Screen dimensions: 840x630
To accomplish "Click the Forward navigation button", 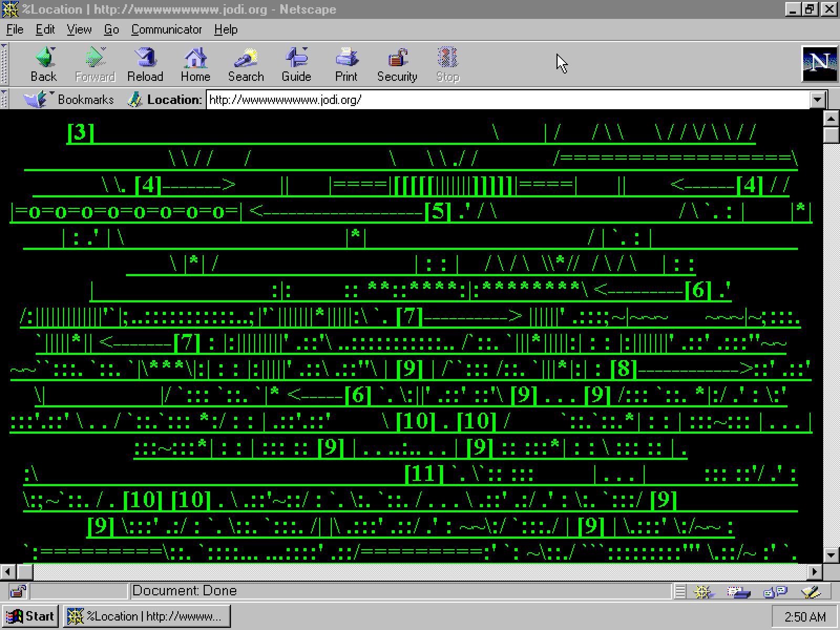I will [x=94, y=65].
